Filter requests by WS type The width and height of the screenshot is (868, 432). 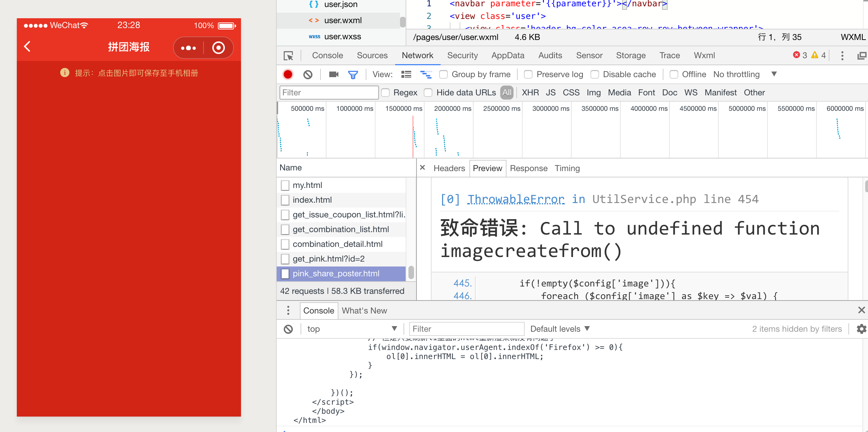pos(691,93)
